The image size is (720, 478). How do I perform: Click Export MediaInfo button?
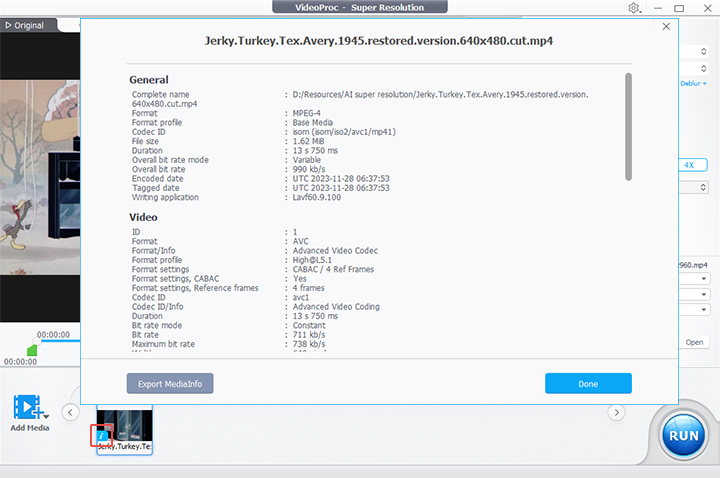pyautogui.click(x=170, y=383)
